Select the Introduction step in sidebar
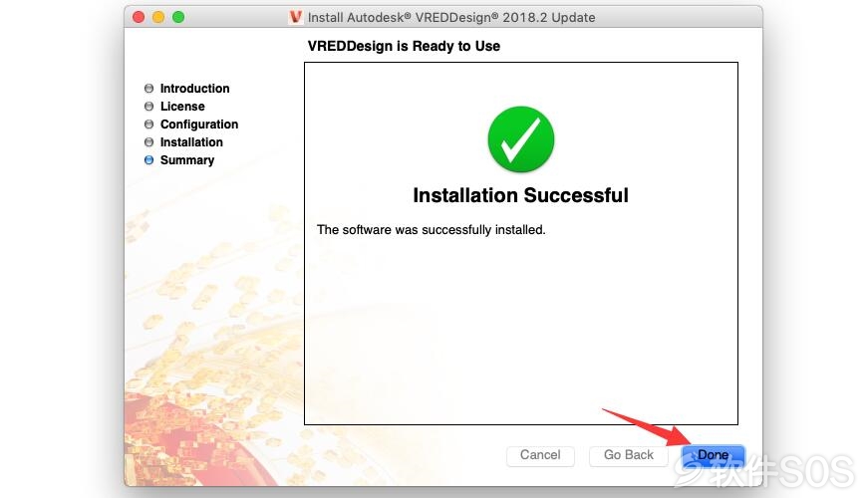 (x=195, y=89)
